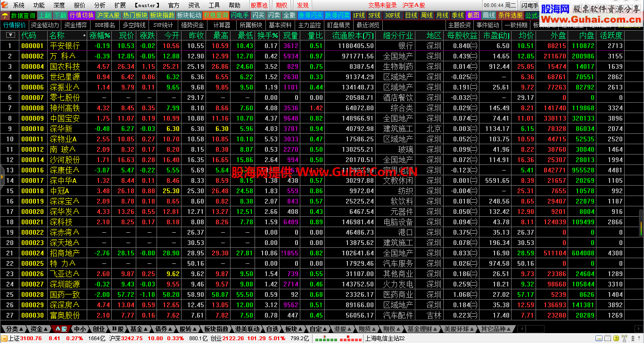Expand the 其它品种 bottom tab menu

496,329
